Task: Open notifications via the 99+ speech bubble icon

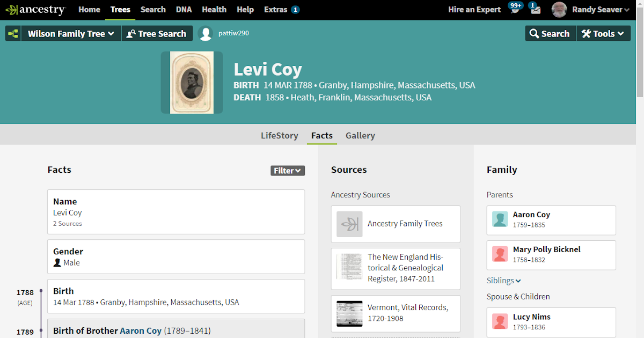Action: tap(515, 9)
